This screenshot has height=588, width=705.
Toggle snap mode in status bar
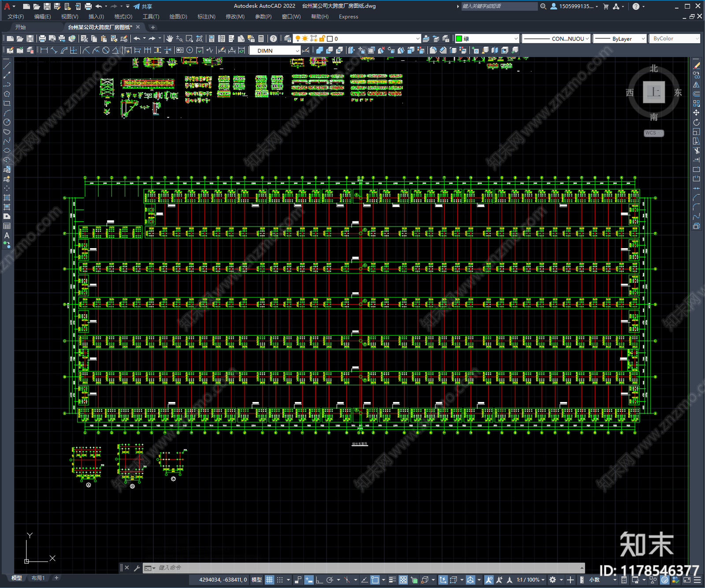(x=280, y=580)
